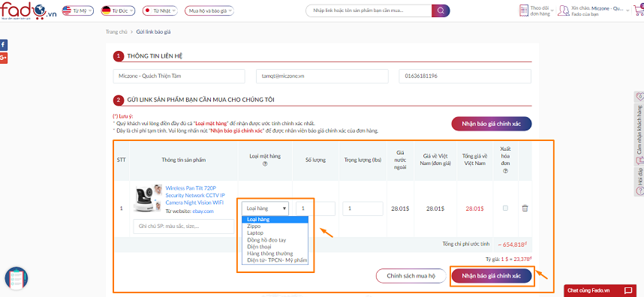Image resolution: width=644 pixels, height=297 pixels.
Task: Expand the Từ Nhật dropdown
Action: click(160, 10)
